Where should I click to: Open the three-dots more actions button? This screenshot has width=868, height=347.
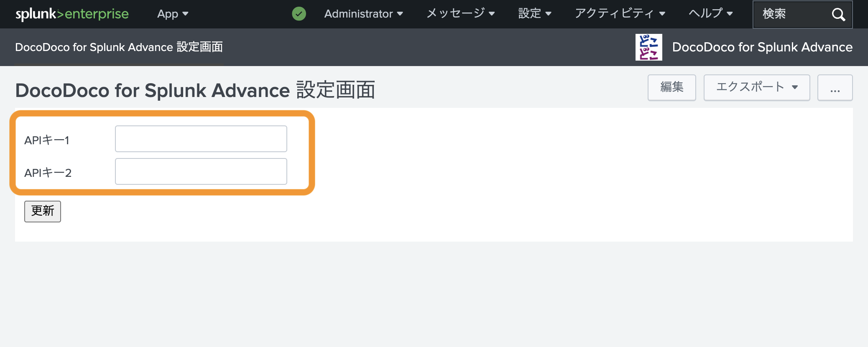coord(835,88)
